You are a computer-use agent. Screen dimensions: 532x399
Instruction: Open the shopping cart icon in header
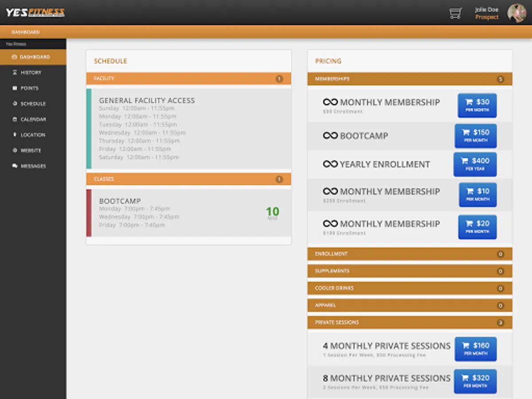click(455, 13)
